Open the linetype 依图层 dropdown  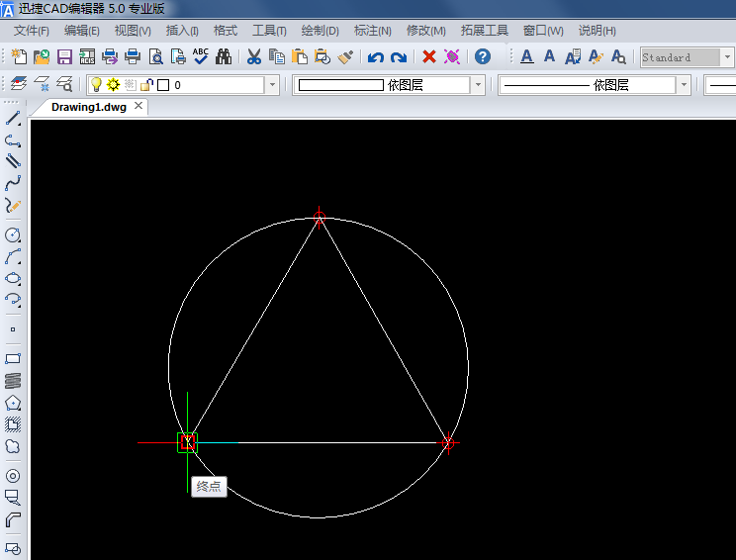click(x=683, y=85)
